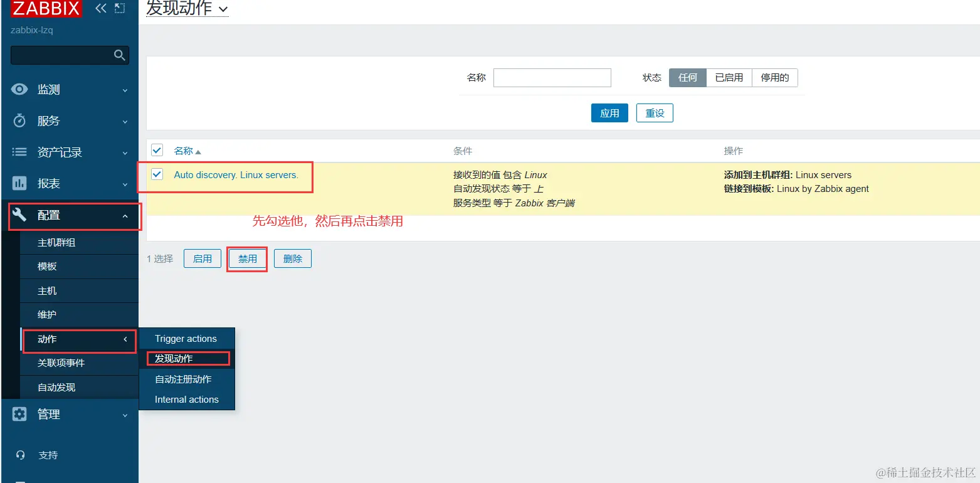
Task: Click the ZABBIX logo
Action: (46, 9)
